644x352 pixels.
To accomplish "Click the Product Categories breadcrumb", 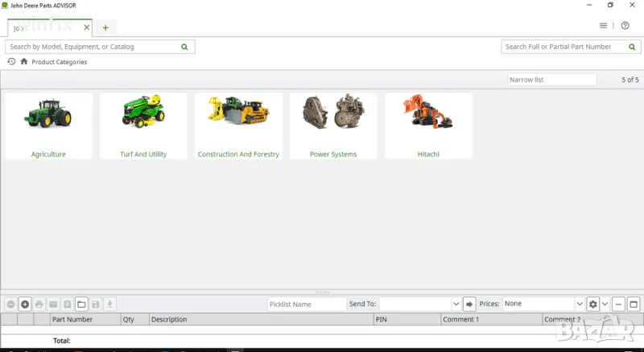I will coord(60,62).
